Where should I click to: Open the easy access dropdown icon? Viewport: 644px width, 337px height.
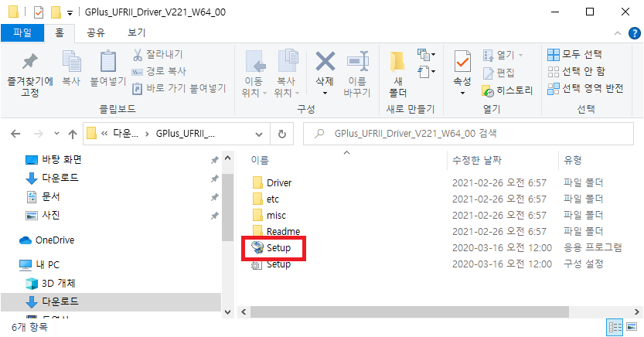(426, 72)
